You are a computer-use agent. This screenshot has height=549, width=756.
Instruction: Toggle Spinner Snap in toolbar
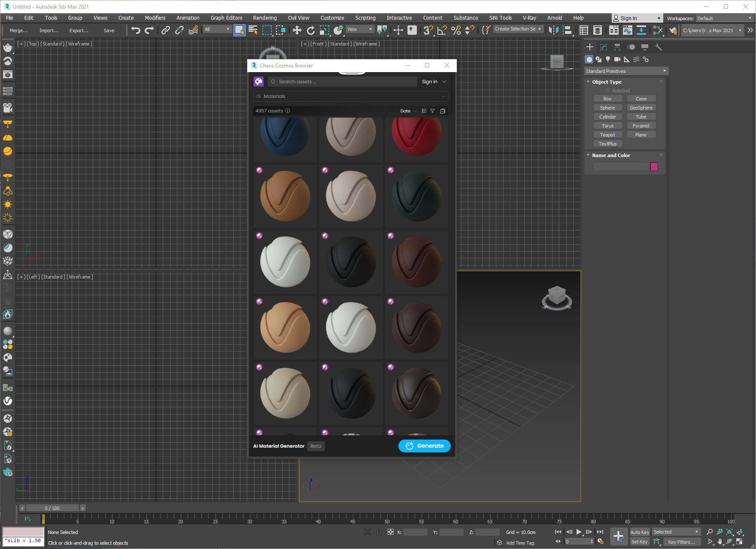coord(470,30)
